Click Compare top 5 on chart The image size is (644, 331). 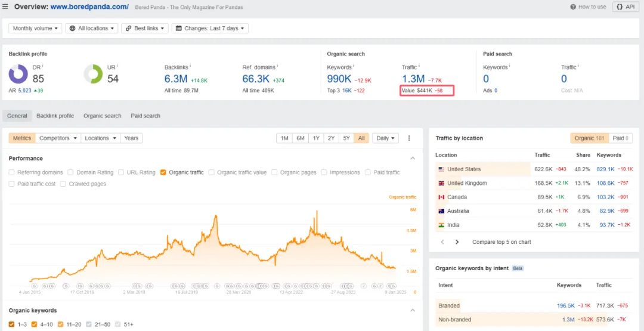click(501, 242)
